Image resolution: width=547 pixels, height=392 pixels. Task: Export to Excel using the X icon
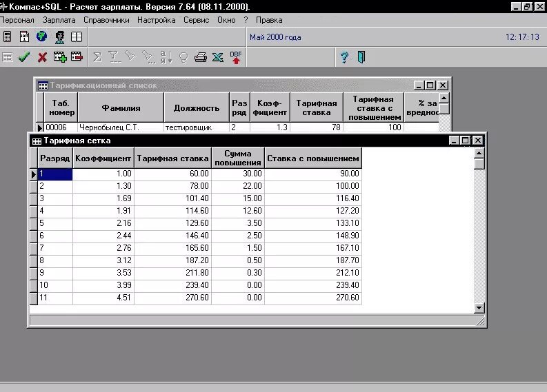[218, 57]
